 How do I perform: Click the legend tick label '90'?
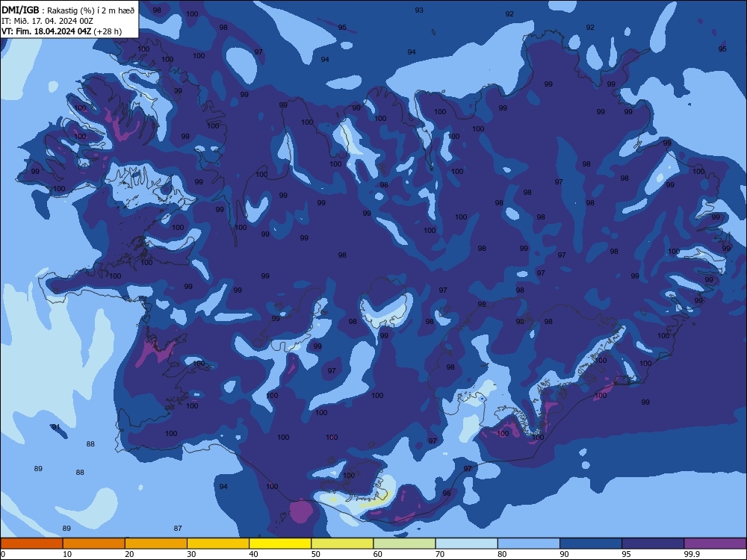click(x=565, y=554)
